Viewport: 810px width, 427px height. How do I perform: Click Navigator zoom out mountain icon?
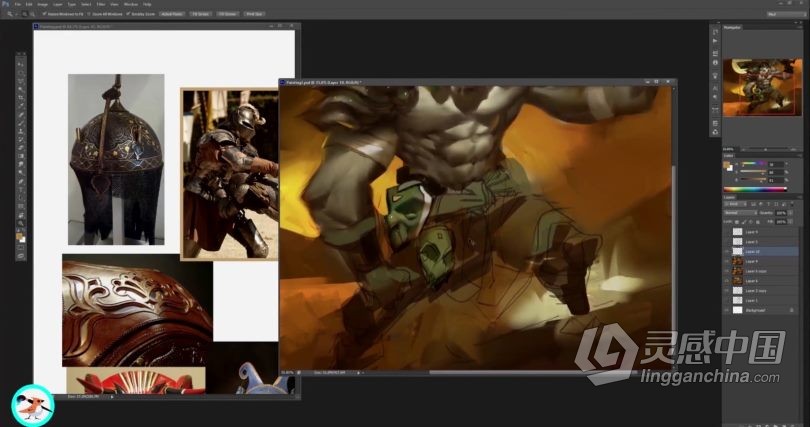[x=744, y=150]
